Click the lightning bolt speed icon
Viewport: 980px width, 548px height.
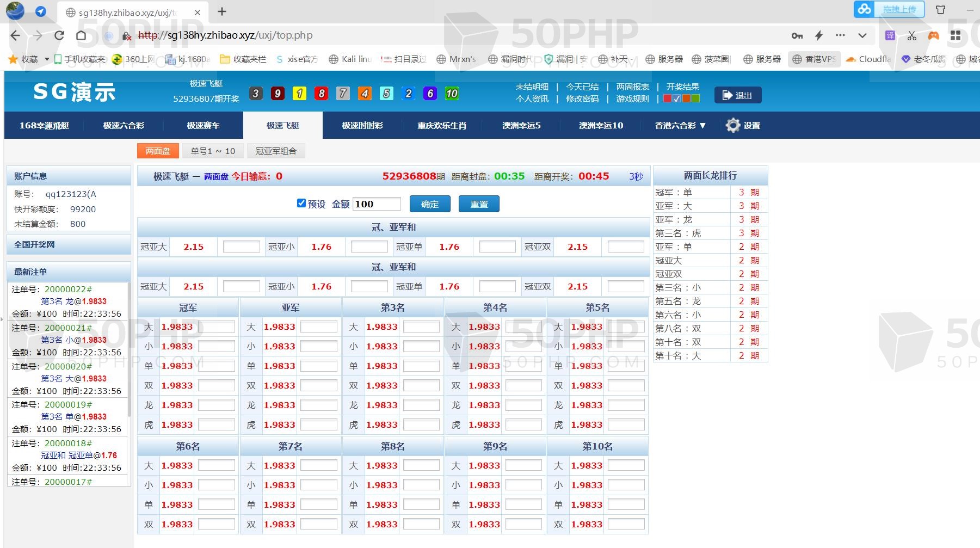pyautogui.click(x=818, y=35)
